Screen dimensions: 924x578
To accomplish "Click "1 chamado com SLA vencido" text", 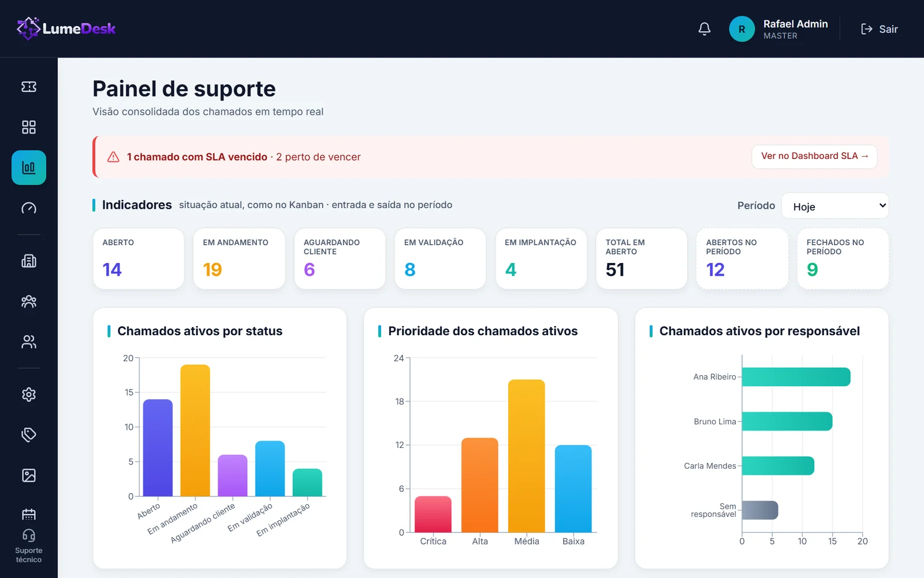I will 197,157.
